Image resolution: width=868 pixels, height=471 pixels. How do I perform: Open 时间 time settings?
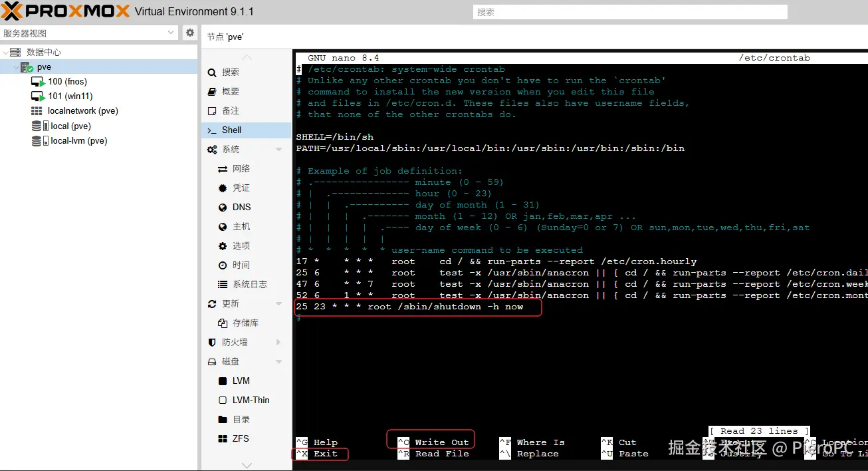point(241,265)
